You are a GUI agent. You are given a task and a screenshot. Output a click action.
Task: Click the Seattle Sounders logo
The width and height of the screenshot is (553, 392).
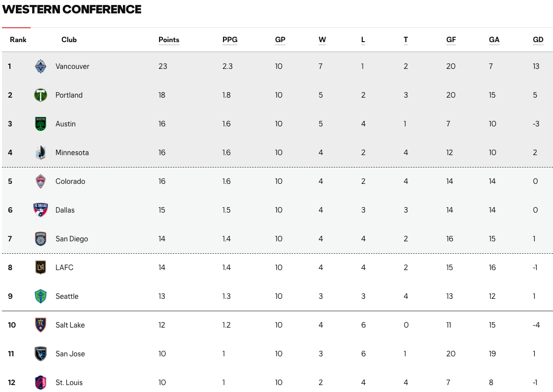tap(40, 296)
